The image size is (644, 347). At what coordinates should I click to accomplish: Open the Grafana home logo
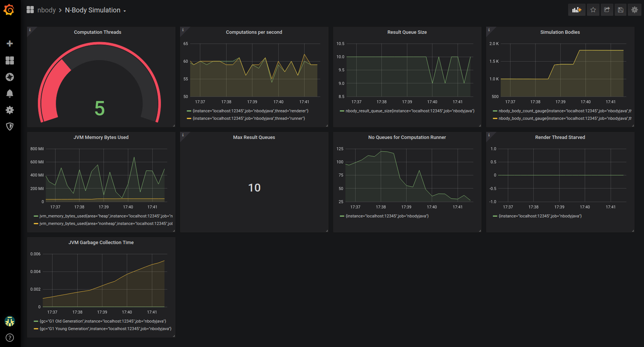[x=9, y=10]
